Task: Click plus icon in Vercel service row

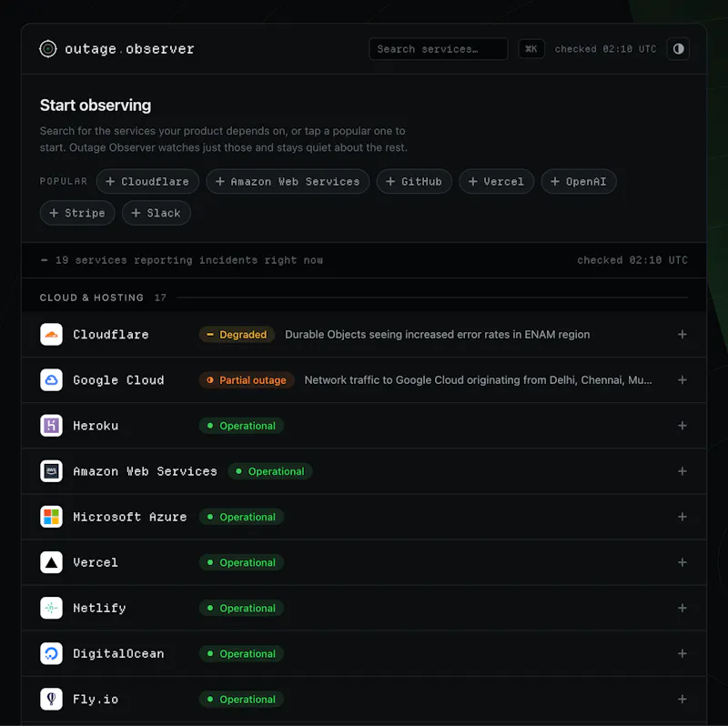Action: 682,562
